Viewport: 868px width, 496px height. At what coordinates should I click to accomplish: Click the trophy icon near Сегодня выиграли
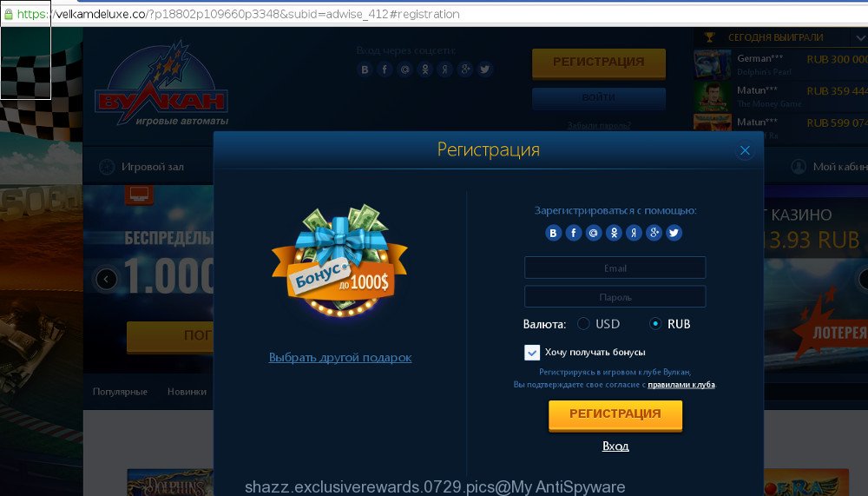click(709, 37)
